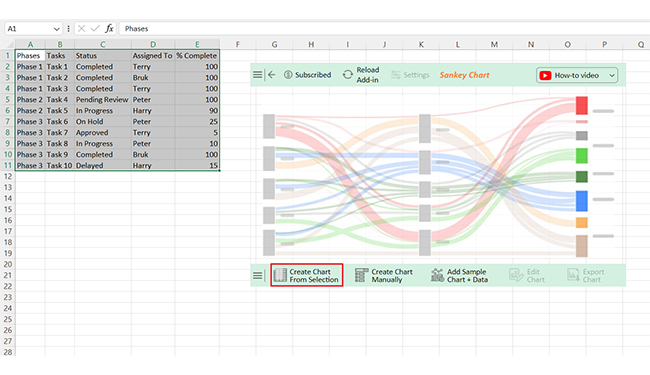Open the Settings option
Screen dimensions: 650x375
point(410,75)
